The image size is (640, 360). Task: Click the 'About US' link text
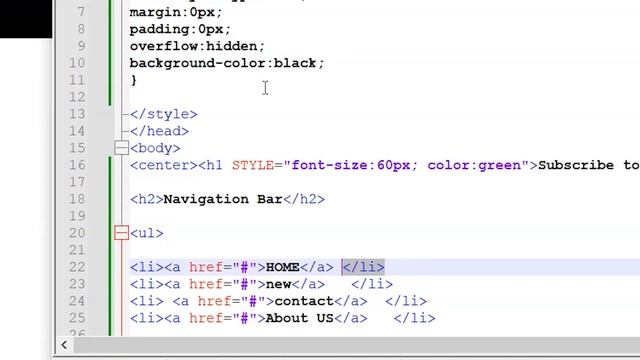tap(300, 318)
